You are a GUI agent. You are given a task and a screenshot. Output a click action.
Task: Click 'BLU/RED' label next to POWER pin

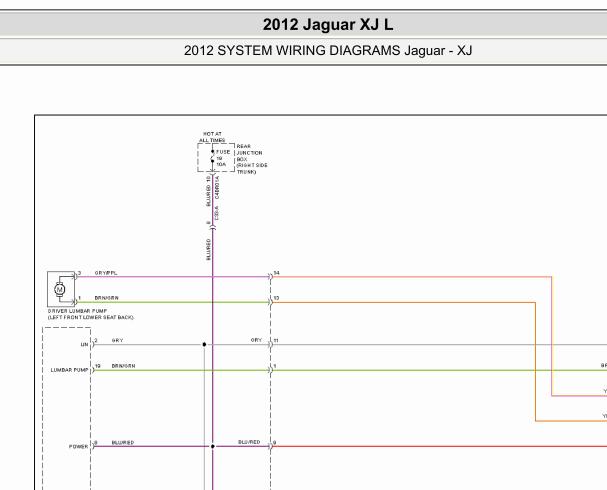coord(123,442)
